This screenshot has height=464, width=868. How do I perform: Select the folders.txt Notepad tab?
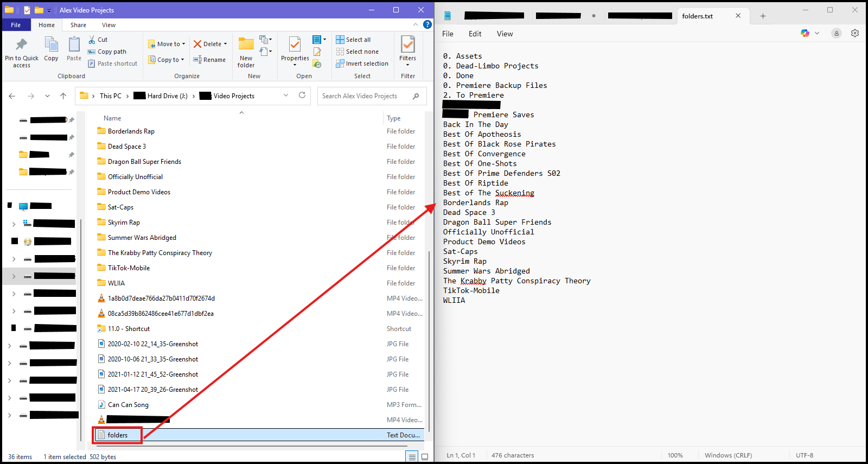698,16
